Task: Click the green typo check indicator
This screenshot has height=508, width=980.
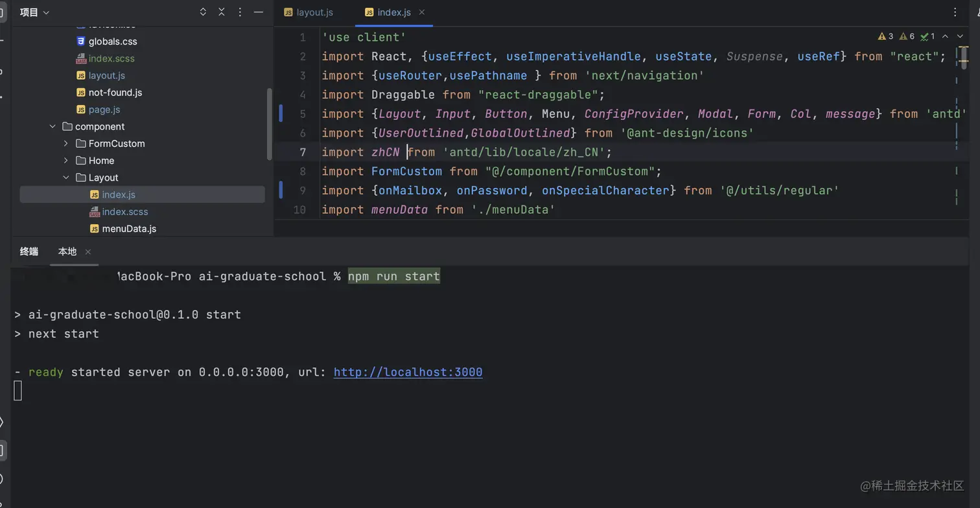Action: [927, 37]
